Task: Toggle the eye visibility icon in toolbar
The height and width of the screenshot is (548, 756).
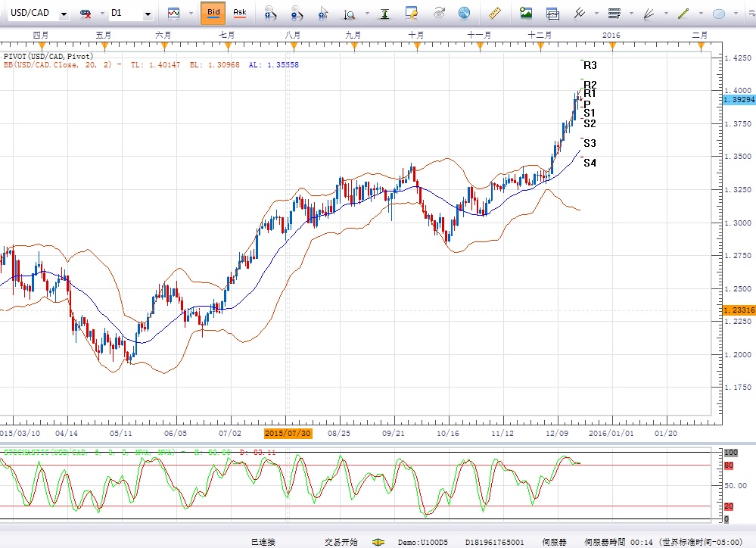Action: click(439, 13)
